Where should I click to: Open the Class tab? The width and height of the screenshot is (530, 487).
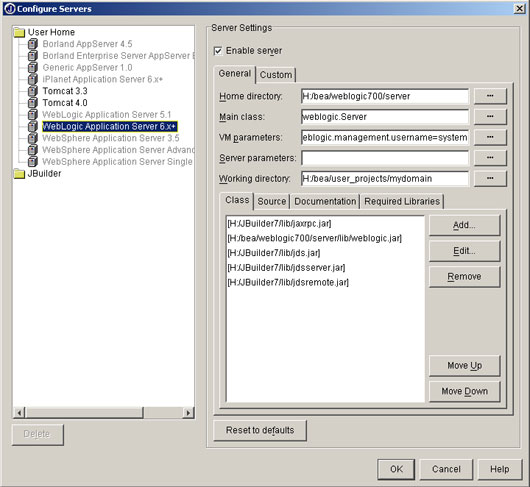point(237,200)
